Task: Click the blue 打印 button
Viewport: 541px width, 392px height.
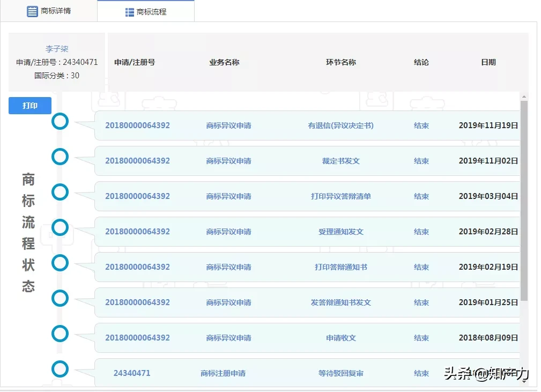Action: coord(30,106)
